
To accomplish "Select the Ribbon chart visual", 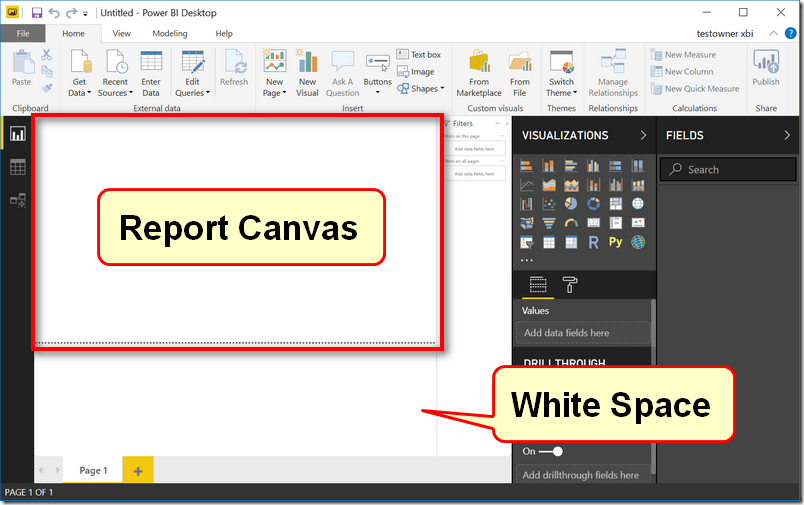I will coord(638,185).
